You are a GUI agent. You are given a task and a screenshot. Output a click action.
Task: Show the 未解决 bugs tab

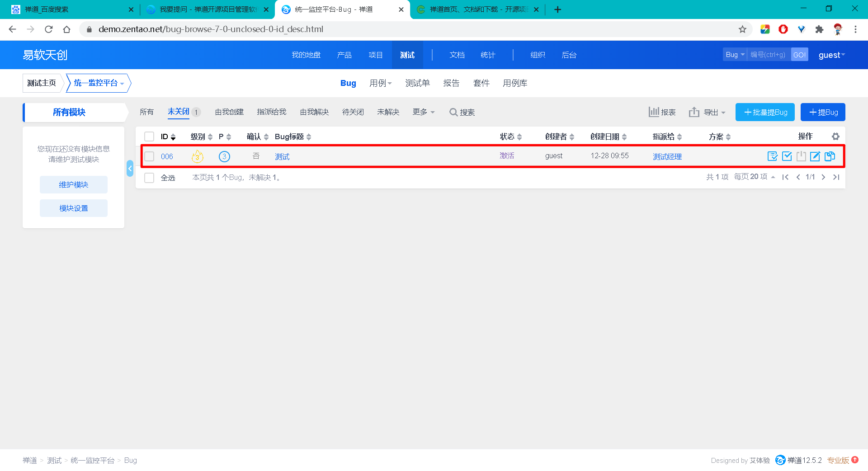pyautogui.click(x=388, y=112)
